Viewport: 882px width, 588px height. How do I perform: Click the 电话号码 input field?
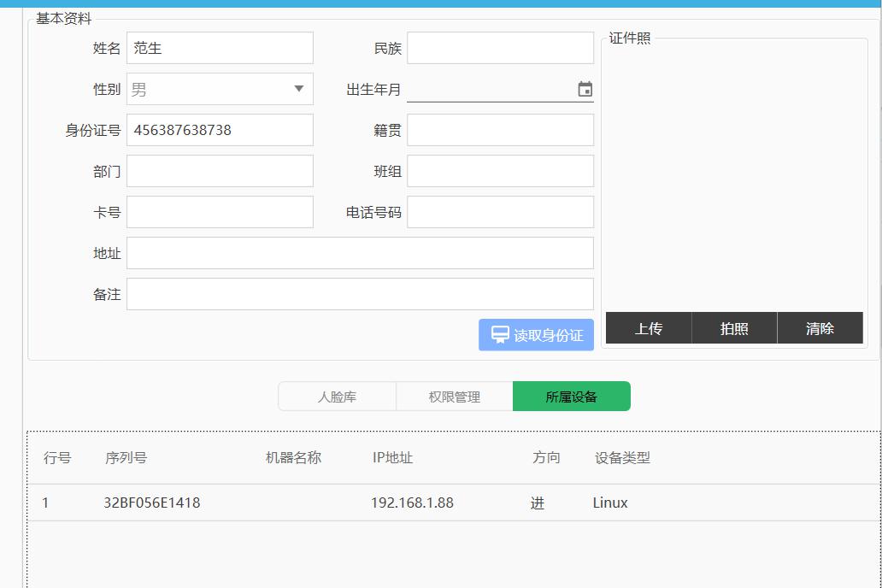click(x=500, y=212)
